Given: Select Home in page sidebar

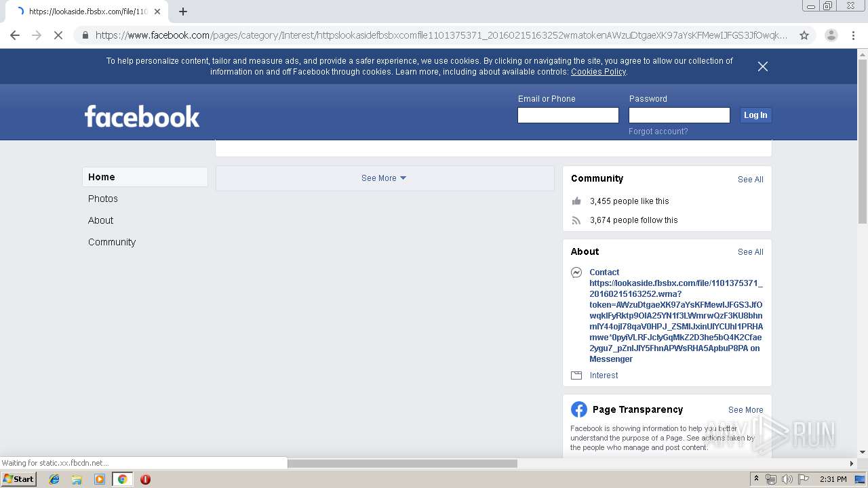Looking at the screenshot, I should [145, 177].
